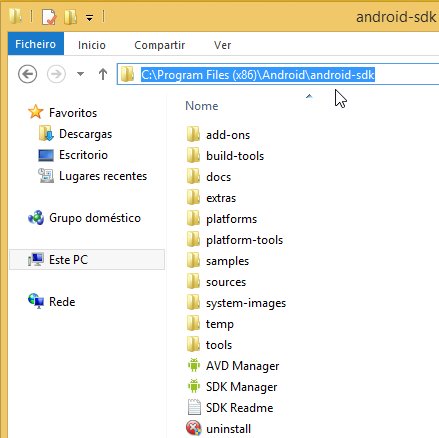This screenshot has width=439, height=438.
Task: Click the SDK Manager android icon
Action: click(194, 386)
